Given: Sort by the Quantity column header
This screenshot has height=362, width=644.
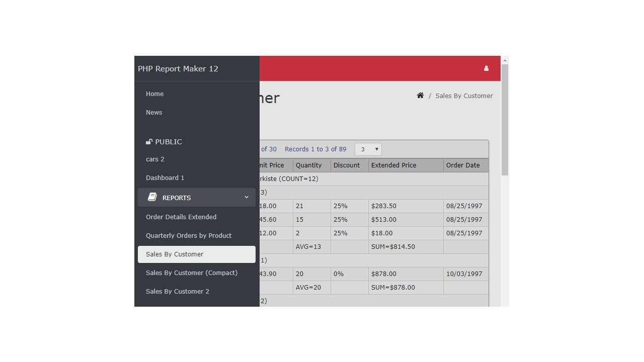Looking at the screenshot, I should tap(309, 165).
